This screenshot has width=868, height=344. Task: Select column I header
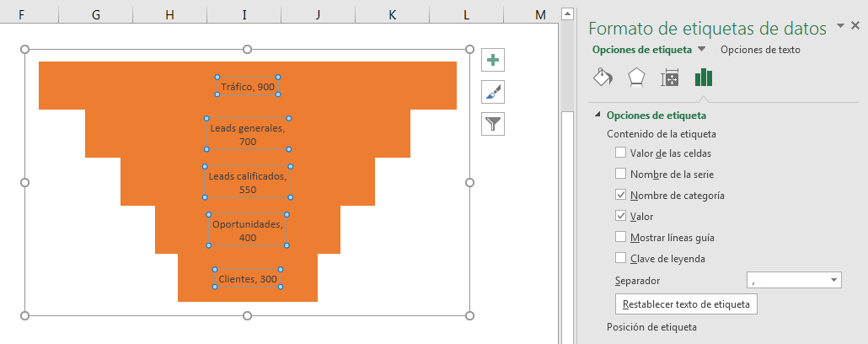244,14
